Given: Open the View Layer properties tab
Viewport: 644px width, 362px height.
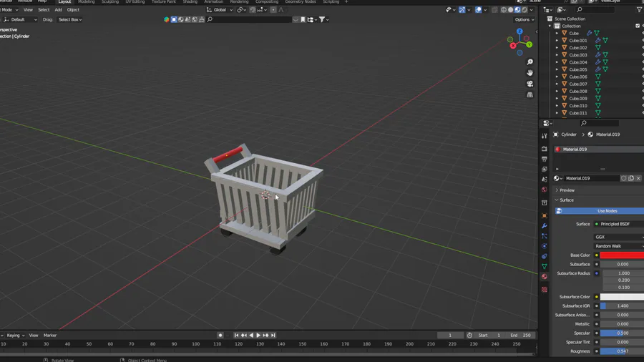Looking at the screenshot, I should pyautogui.click(x=545, y=169).
